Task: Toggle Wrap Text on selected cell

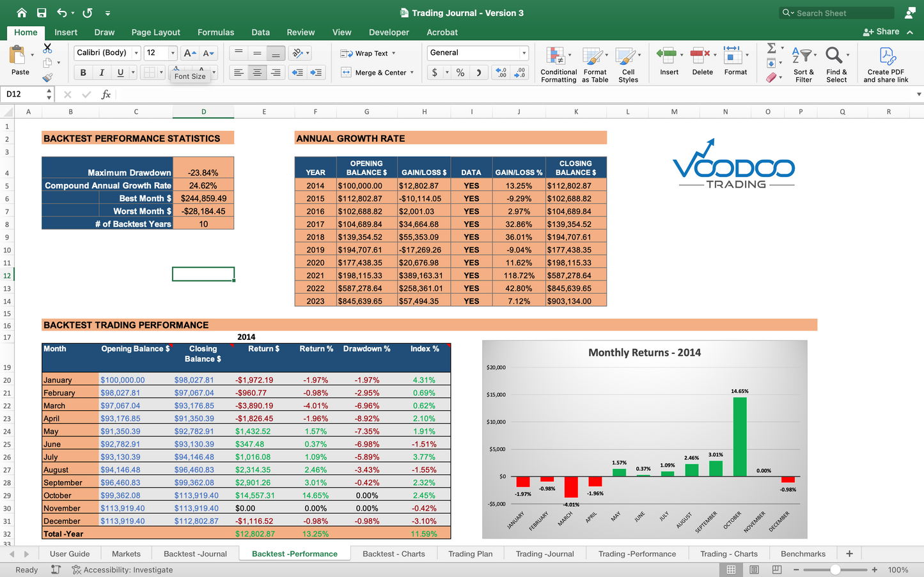Action: click(x=368, y=54)
